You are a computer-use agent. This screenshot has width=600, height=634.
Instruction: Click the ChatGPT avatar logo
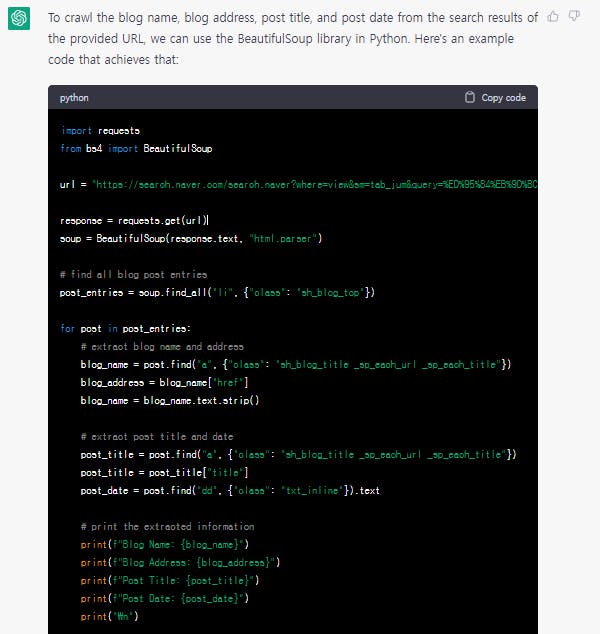coord(19,19)
